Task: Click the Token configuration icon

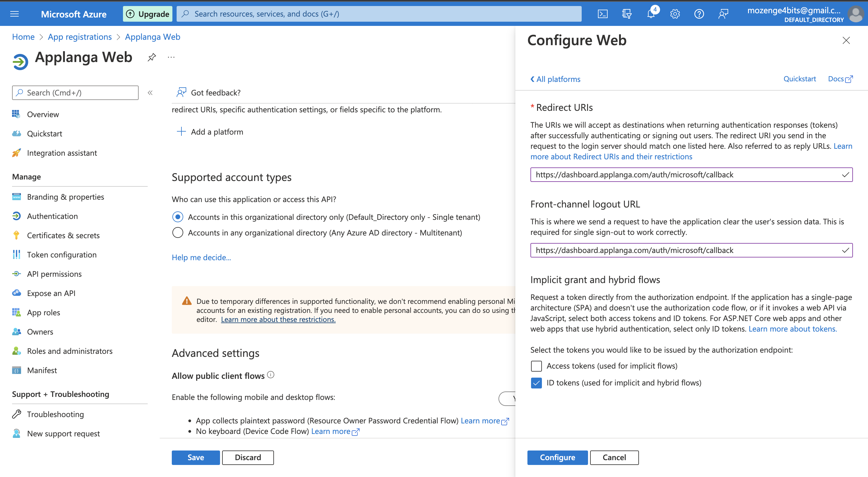Action: [17, 254]
